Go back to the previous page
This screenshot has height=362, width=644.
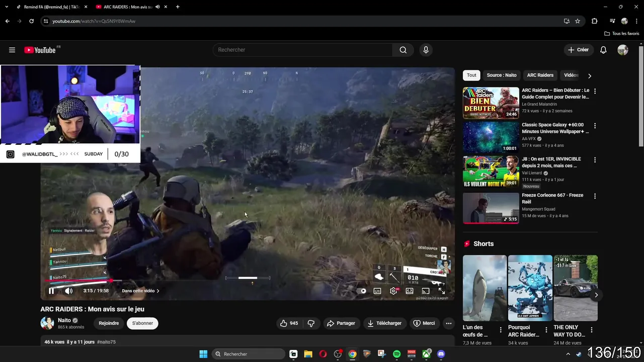click(x=7, y=21)
